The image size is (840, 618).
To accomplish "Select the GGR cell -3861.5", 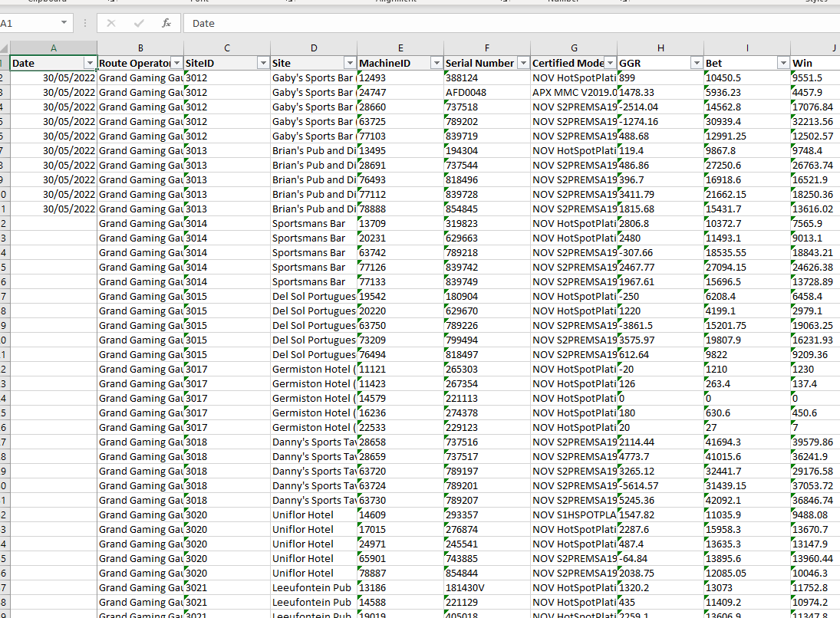I will point(660,325).
